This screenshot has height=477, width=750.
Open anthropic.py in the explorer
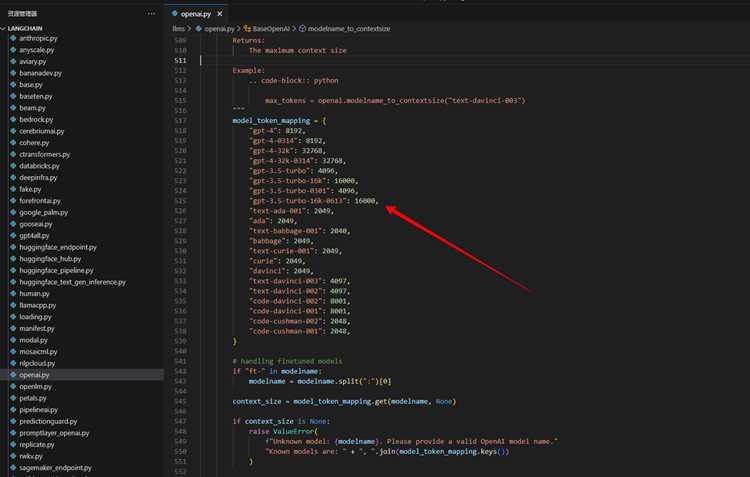(x=38, y=38)
